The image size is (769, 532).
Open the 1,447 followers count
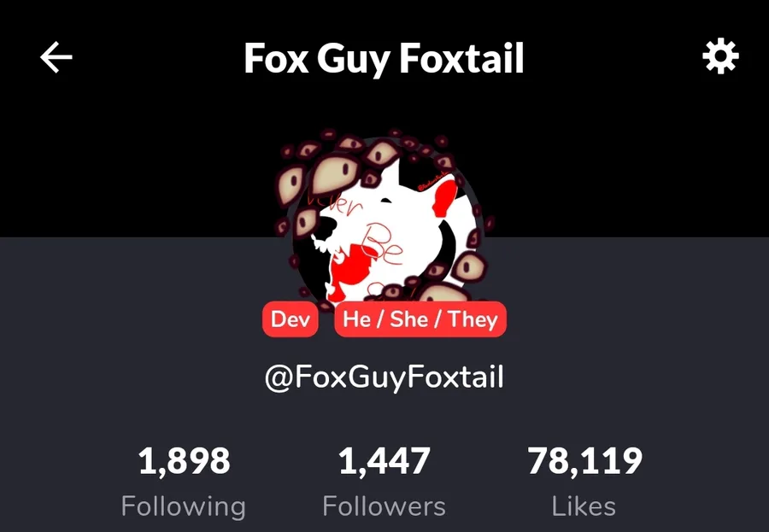point(384,461)
